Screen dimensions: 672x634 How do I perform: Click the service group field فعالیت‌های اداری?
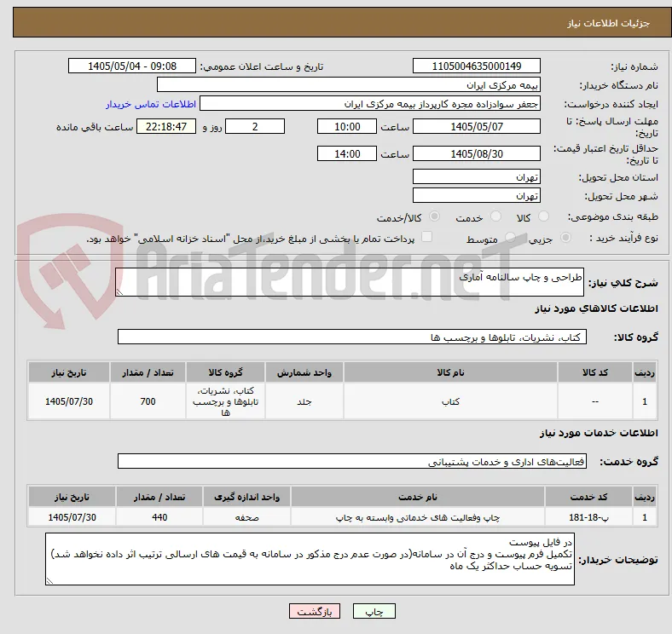coord(352,461)
